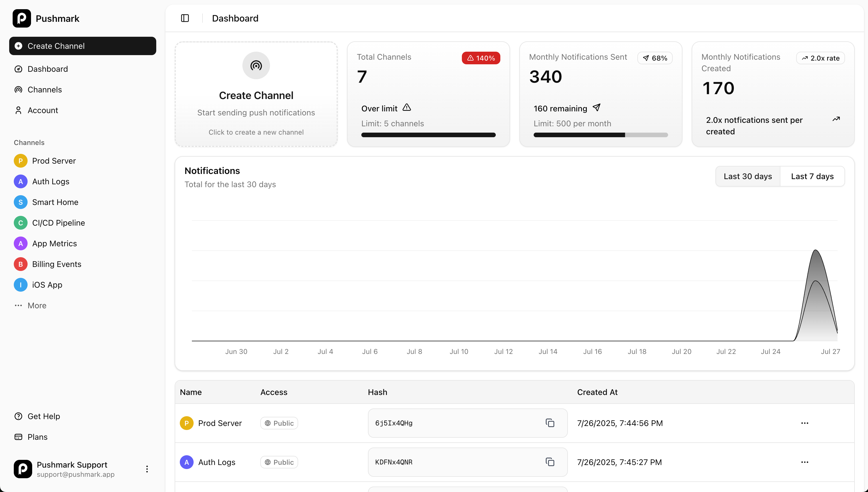868x492 pixels.
Task: Click the support@pushmark.app email link
Action: 76,474
